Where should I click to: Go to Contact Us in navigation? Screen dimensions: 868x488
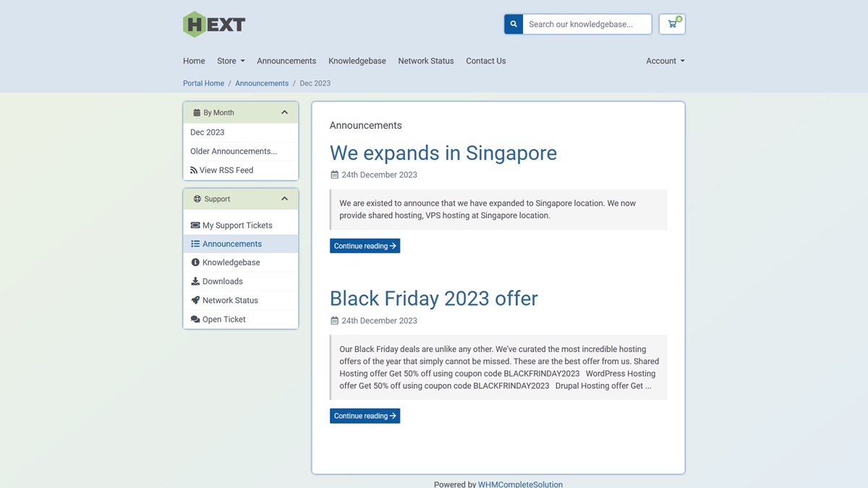[485, 61]
